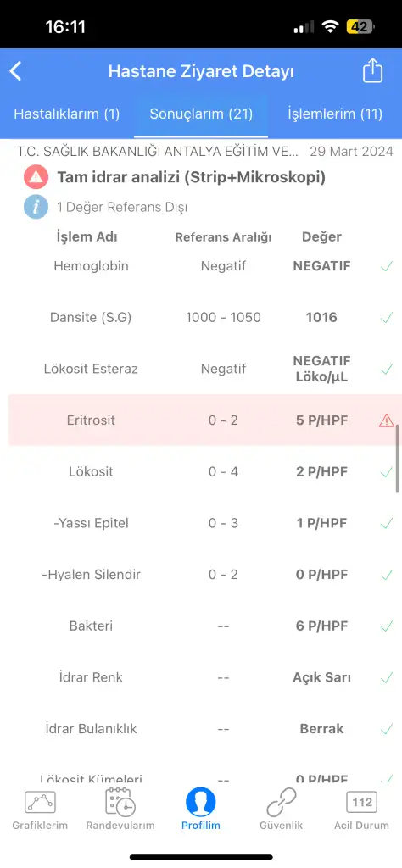
Task: Tap the back arrow in header
Action: 15,71
